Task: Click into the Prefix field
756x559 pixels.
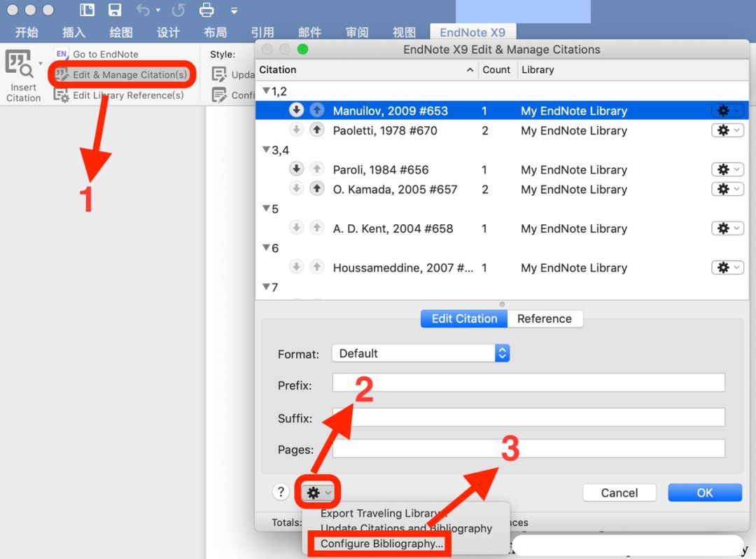Action: click(528, 382)
